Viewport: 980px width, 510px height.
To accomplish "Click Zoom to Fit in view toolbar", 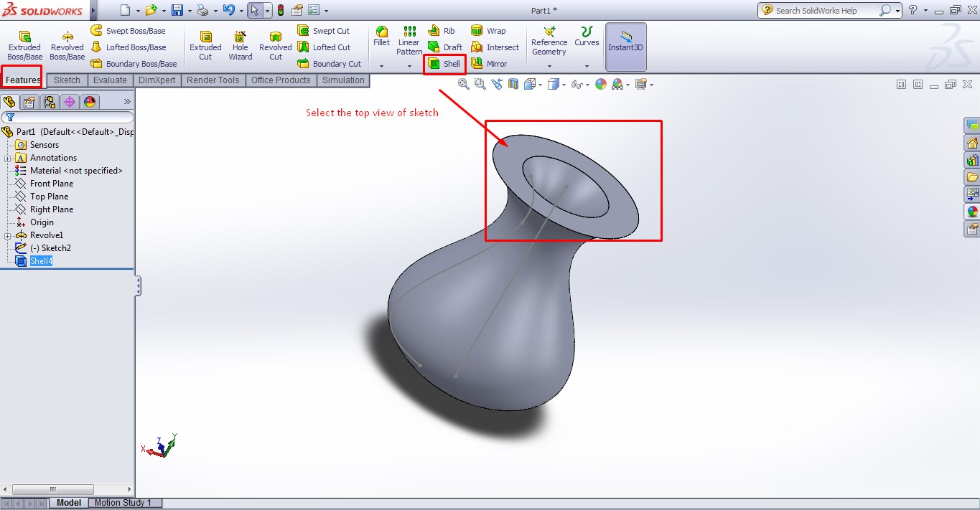I will (x=464, y=84).
